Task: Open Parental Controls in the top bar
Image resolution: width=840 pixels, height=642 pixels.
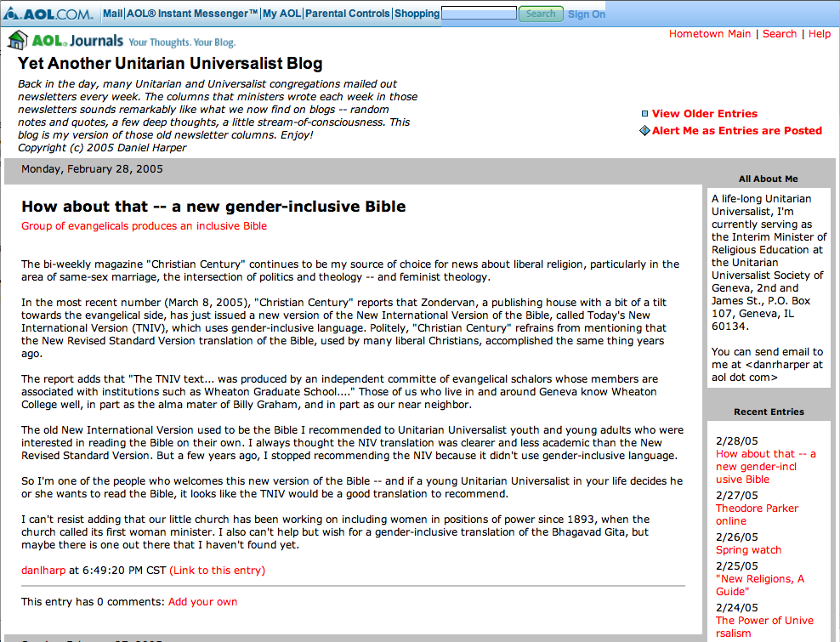Action: (x=348, y=14)
